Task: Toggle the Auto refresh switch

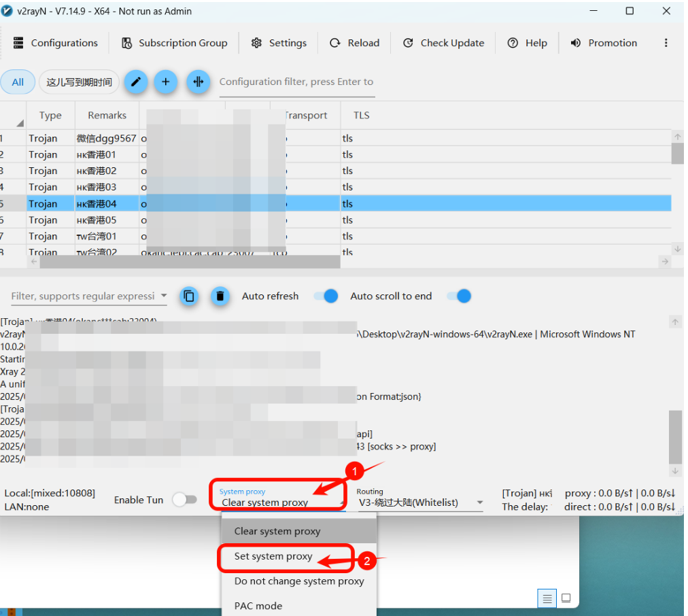Action: click(x=326, y=296)
